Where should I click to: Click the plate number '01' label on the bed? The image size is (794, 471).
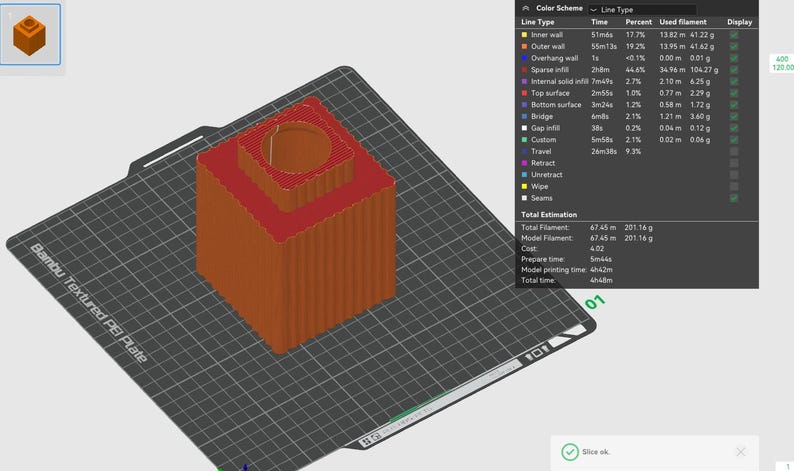[595, 302]
